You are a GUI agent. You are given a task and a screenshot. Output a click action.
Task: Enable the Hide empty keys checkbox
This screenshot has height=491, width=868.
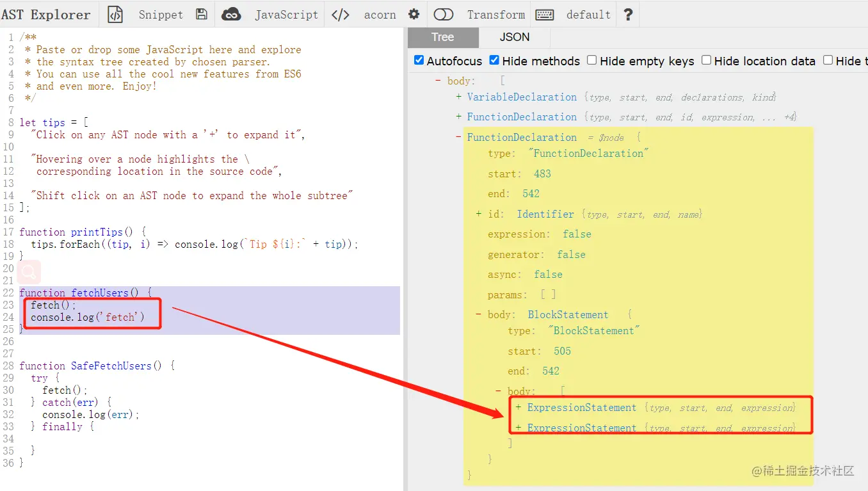592,60
